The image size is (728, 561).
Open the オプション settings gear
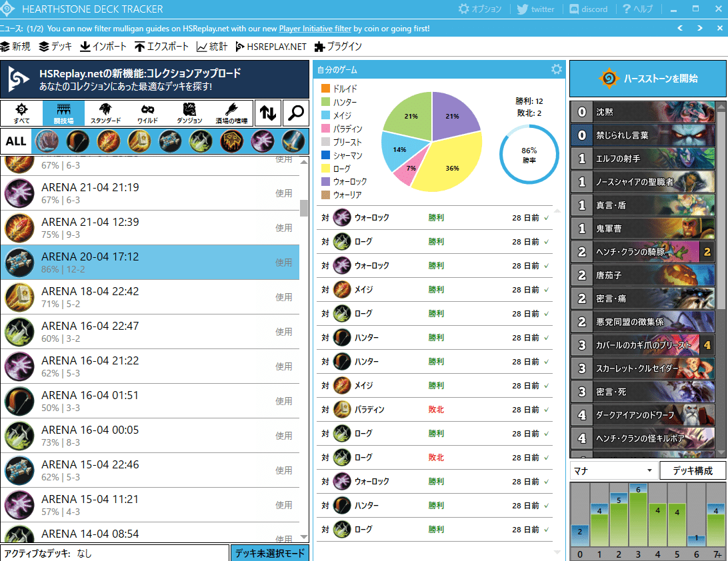[479, 9]
